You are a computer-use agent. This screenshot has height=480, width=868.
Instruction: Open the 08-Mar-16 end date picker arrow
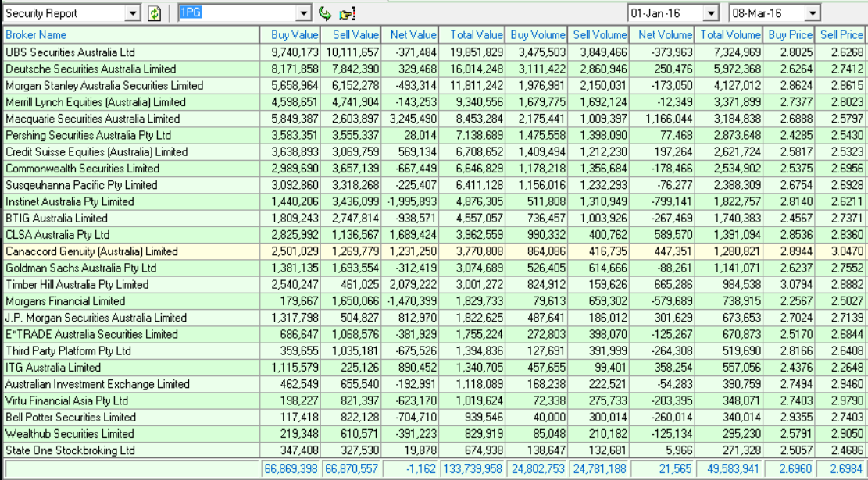(x=812, y=13)
